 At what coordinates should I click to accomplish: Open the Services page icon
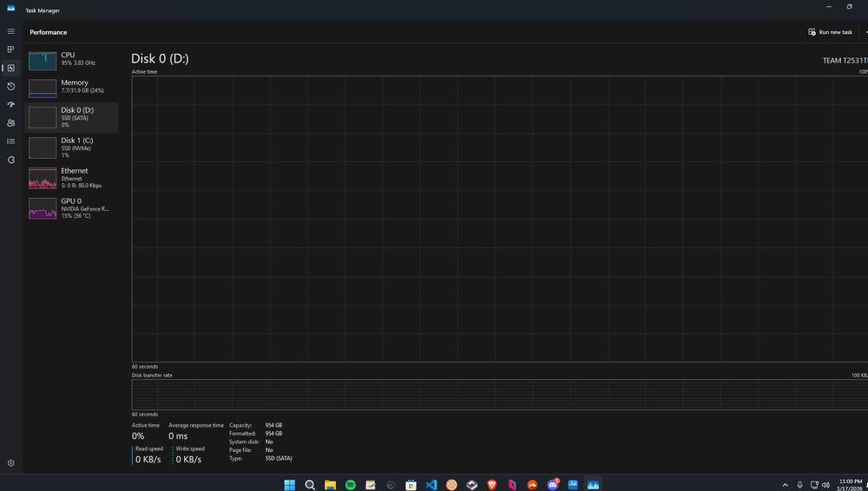10,160
